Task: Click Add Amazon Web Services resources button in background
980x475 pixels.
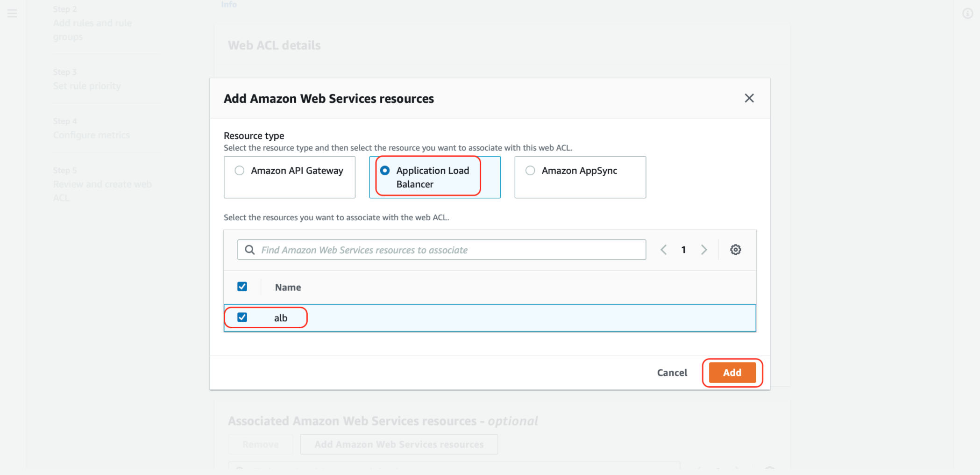Action: (x=399, y=444)
